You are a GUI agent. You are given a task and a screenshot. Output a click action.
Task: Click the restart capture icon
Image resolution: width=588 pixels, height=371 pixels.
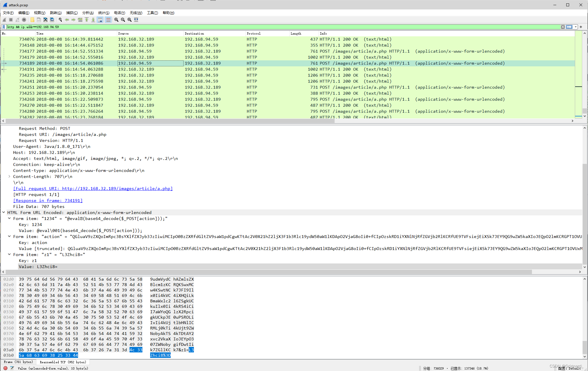point(17,20)
